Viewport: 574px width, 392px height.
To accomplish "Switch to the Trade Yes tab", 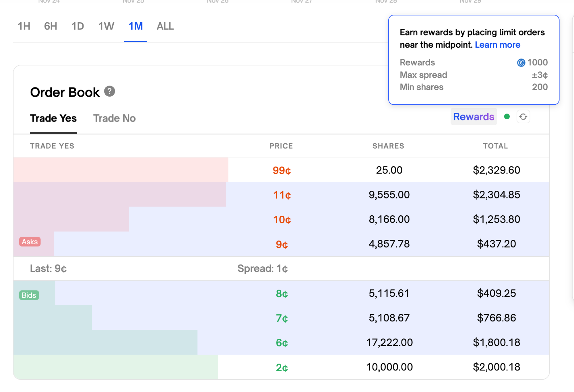I will tap(53, 118).
